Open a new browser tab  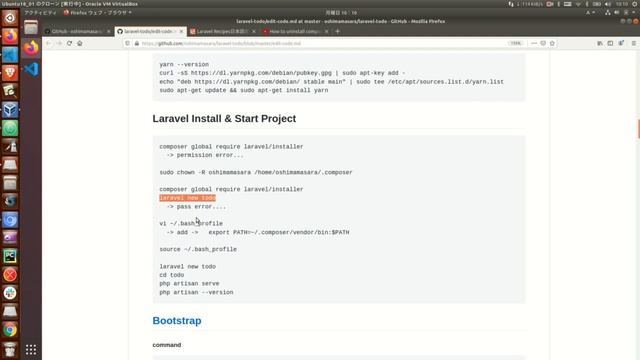tap(337, 31)
